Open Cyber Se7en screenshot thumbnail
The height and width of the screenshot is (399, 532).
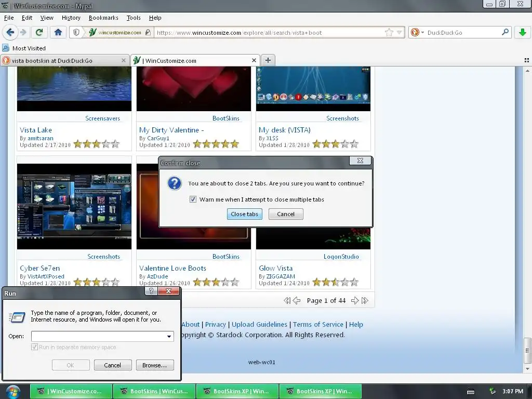[74, 206]
